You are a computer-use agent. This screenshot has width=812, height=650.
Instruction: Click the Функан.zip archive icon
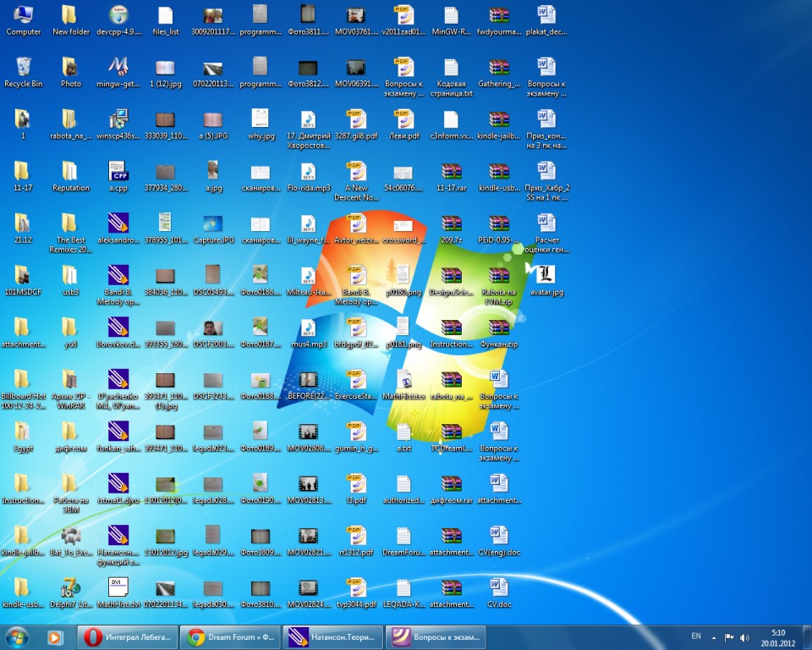[x=499, y=333]
